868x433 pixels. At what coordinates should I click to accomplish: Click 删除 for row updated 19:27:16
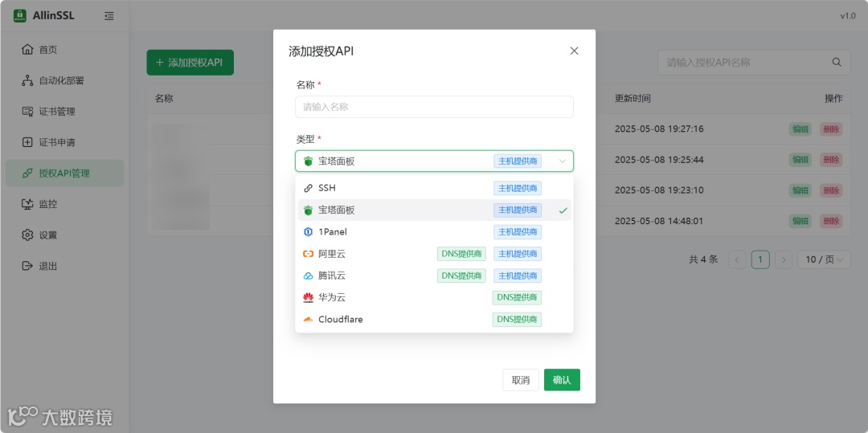point(831,129)
